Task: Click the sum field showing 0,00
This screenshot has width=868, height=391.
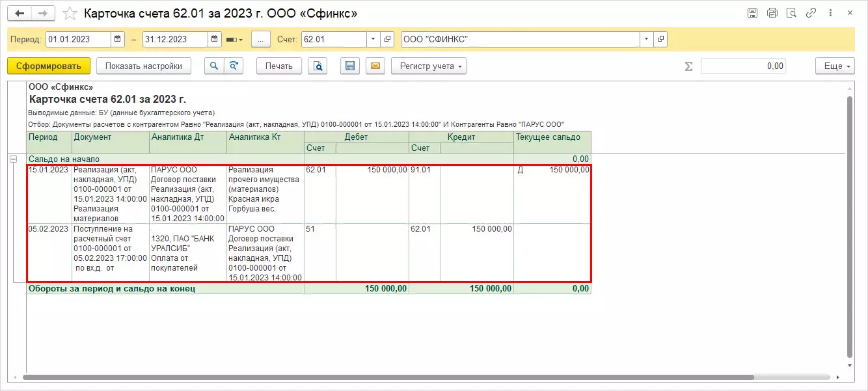Action: (x=743, y=66)
